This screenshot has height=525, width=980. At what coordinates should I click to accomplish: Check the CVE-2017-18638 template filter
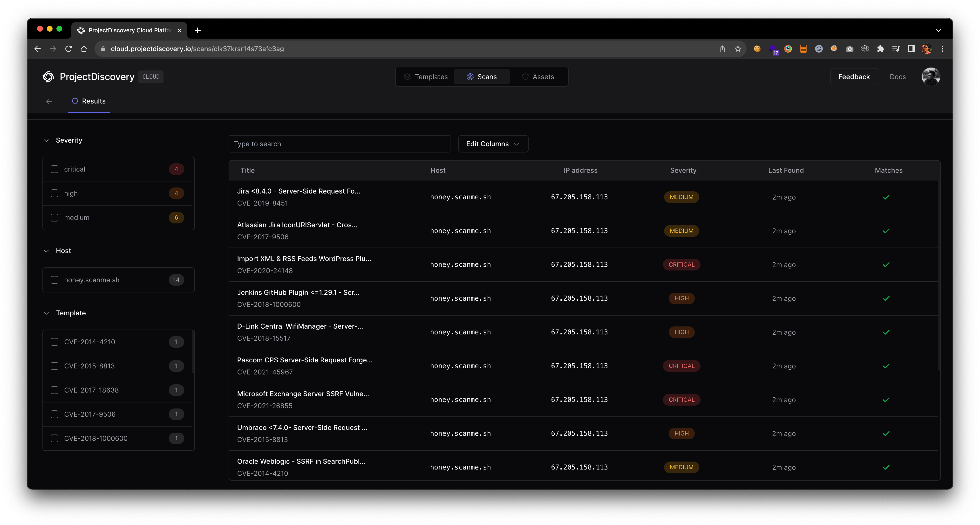coord(54,390)
